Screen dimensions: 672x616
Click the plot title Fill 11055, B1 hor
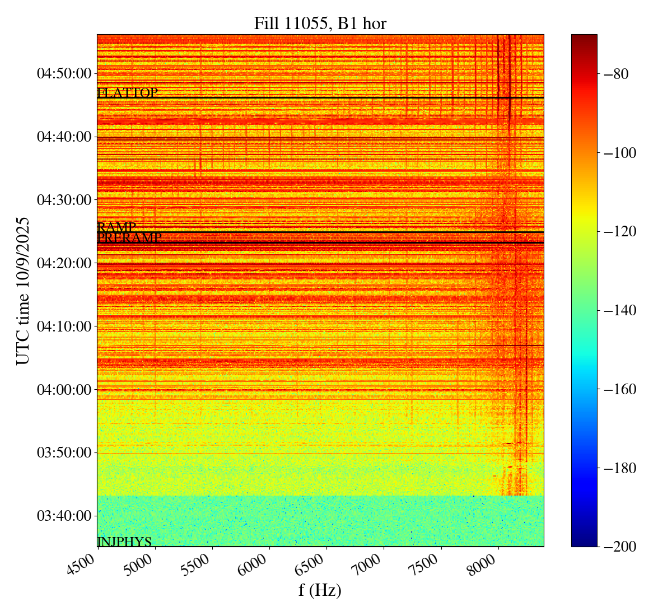click(x=320, y=23)
